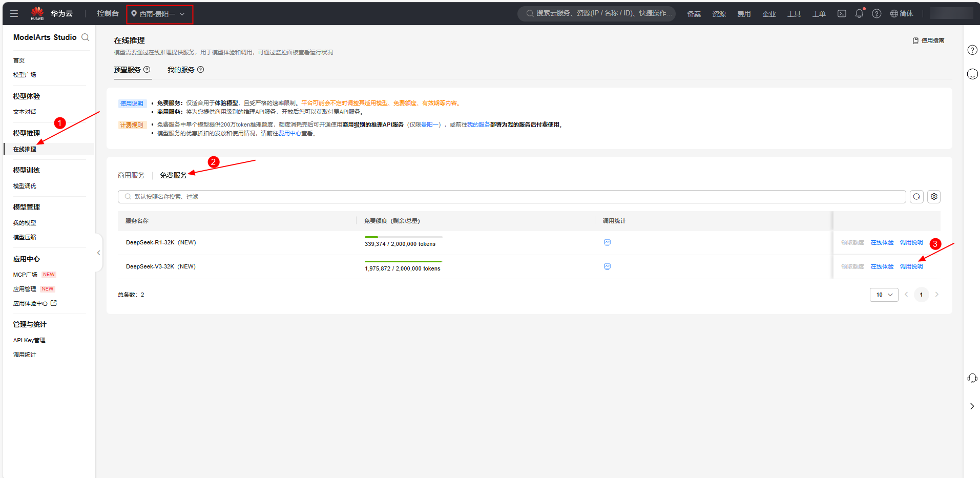The image size is (980, 478).
Task: Click 调用说明 for DeepSeek-V3-32K
Action: point(911,266)
